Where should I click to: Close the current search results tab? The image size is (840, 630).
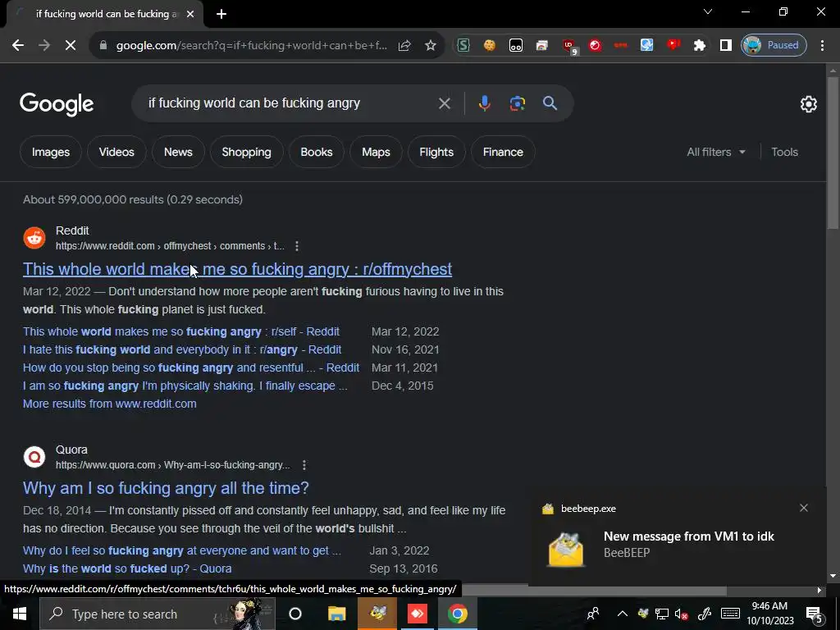point(190,15)
